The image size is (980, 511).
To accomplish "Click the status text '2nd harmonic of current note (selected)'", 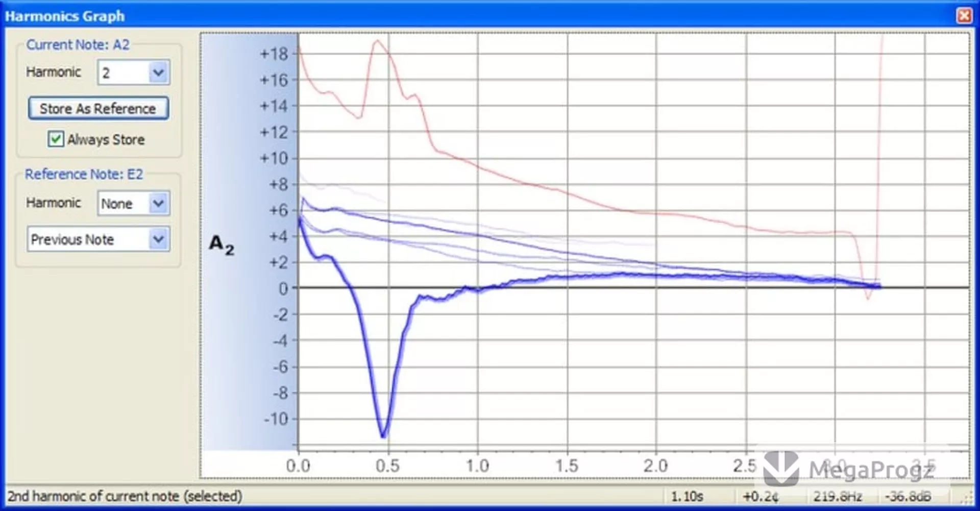I will point(125,496).
